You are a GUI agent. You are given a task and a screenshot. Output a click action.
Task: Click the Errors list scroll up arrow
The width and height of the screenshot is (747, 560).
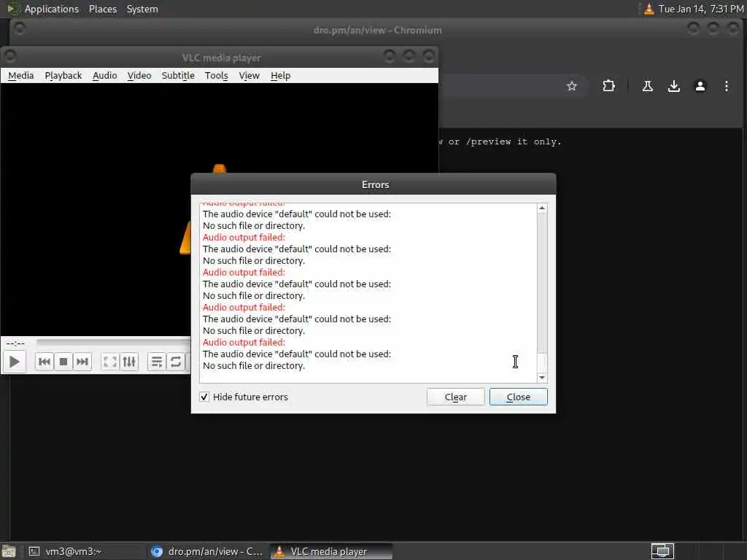tap(542, 209)
